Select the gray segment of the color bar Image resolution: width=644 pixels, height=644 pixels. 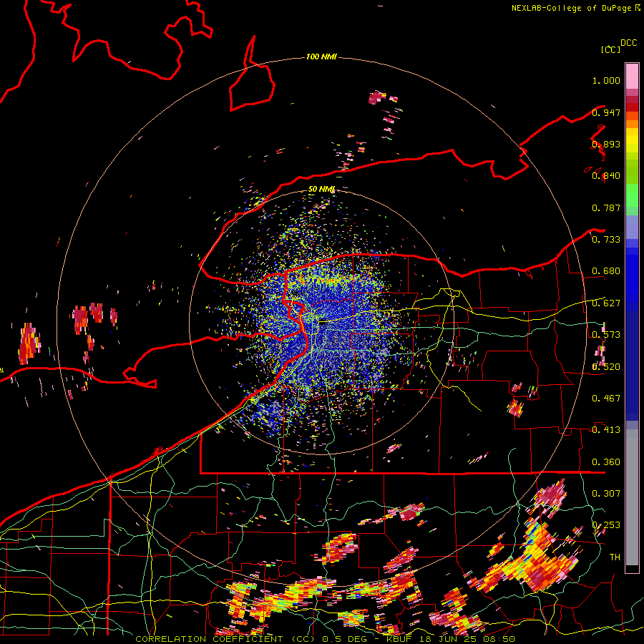point(632,497)
